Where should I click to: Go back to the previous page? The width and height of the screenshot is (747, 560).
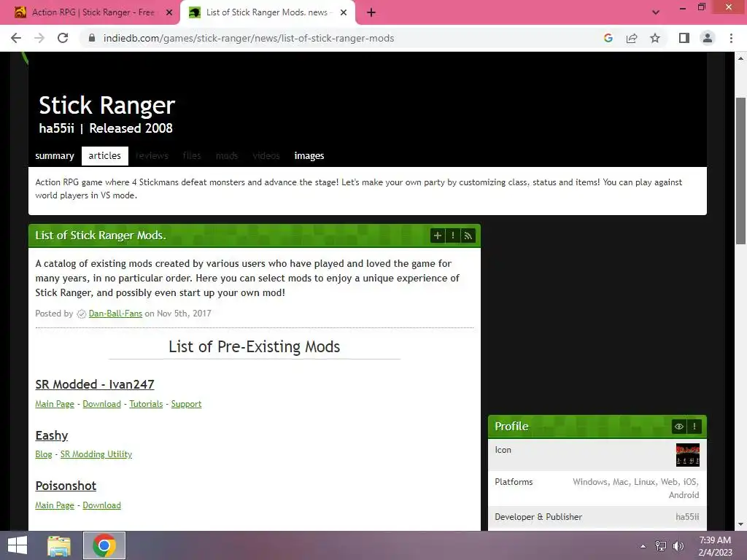(16, 38)
